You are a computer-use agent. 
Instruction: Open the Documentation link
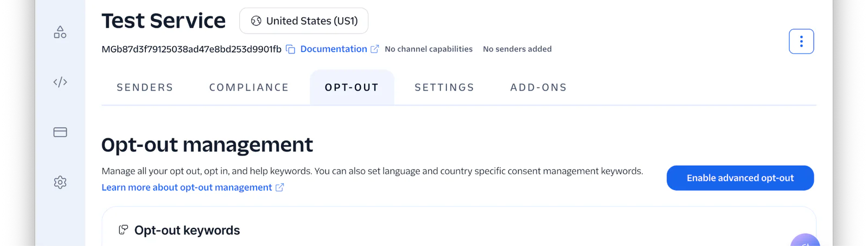tap(334, 49)
